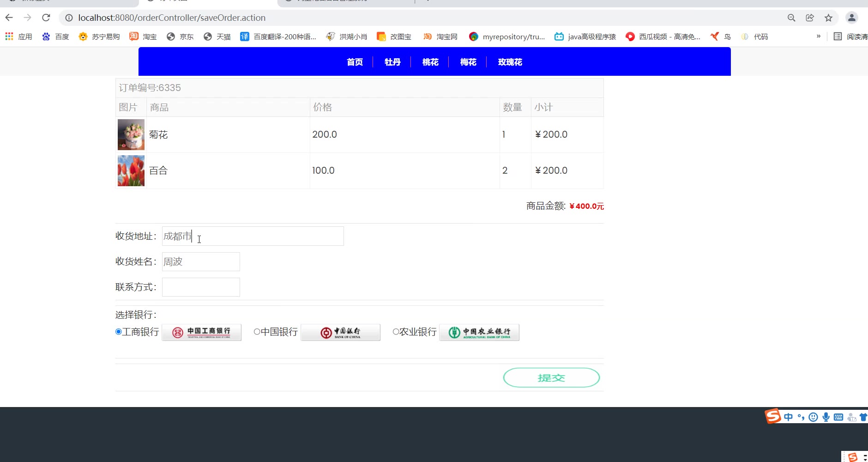
Task: Select the 农业银行 radio button
Action: pos(396,332)
